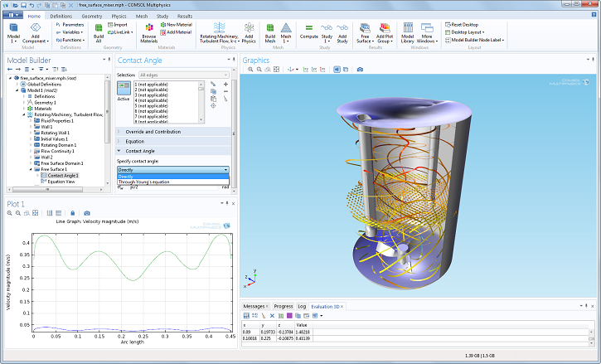The image size is (601, 364).
Task: Click the Selection 'All edges' combo box
Action: (x=183, y=75)
